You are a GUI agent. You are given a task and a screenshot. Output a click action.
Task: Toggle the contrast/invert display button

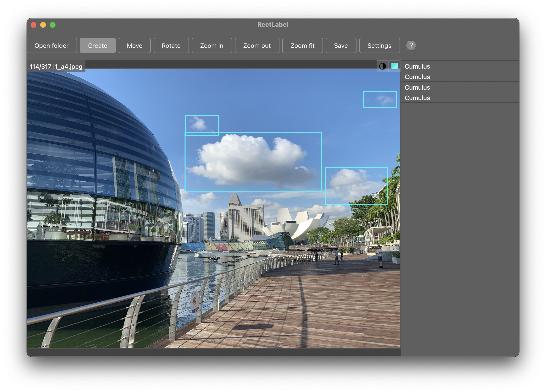[x=382, y=66]
